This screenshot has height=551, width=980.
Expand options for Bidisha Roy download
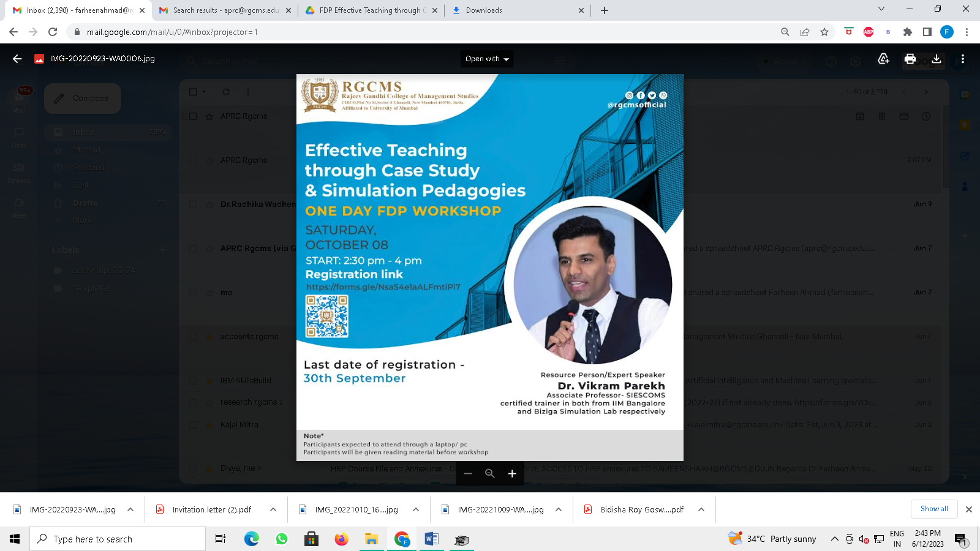coord(701,509)
